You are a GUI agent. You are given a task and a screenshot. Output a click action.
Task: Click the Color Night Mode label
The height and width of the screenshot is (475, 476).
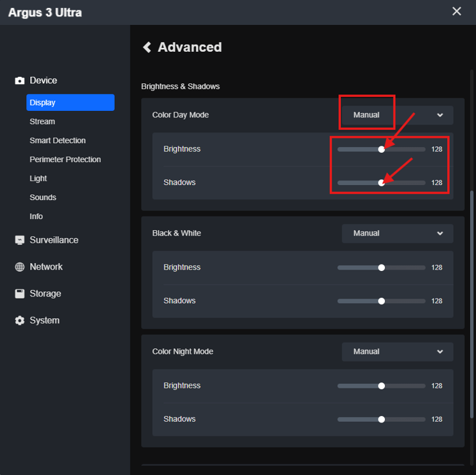point(182,352)
